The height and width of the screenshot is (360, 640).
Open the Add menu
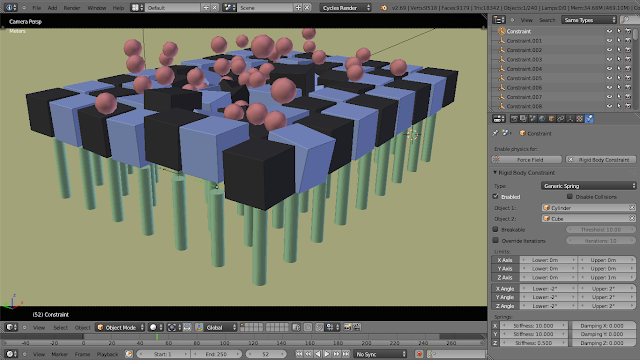pos(52,8)
